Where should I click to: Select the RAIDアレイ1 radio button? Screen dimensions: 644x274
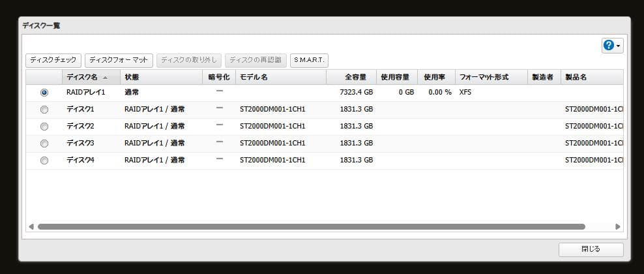tap(44, 93)
